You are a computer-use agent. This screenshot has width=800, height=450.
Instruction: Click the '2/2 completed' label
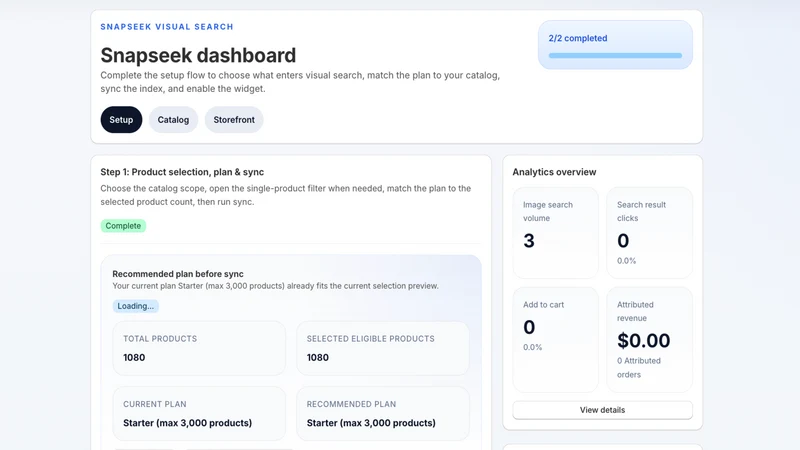coord(578,38)
